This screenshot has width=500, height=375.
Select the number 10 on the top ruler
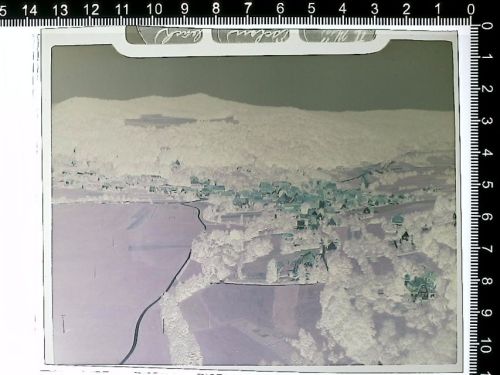154,9
